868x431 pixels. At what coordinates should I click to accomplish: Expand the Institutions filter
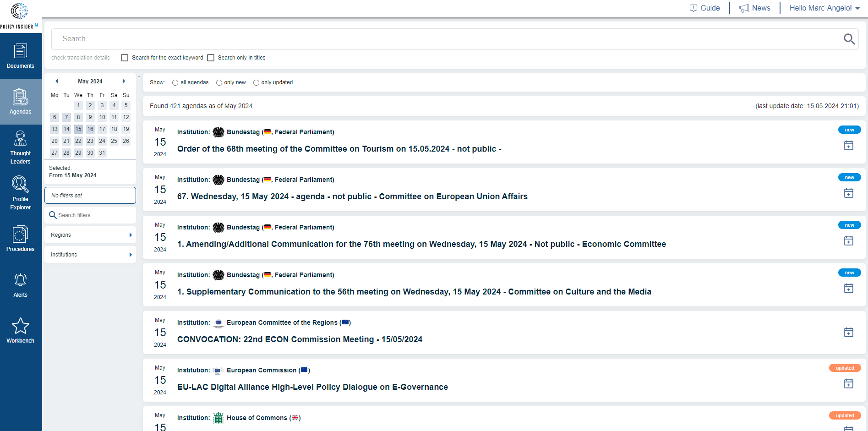(x=90, y=255)
